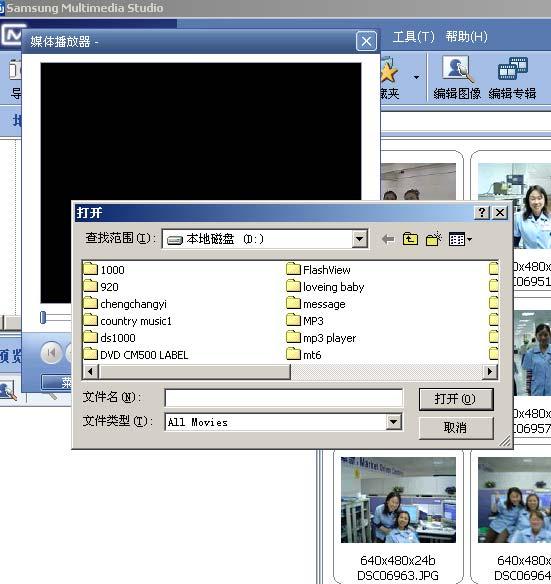551x584 pixels.
Task: Select the country music1 folder
Action: pos(127,321)
